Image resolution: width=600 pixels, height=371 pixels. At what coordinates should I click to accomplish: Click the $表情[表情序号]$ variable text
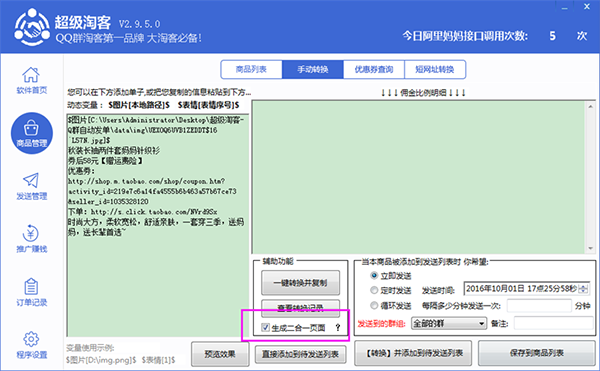(x=208, y=105)
